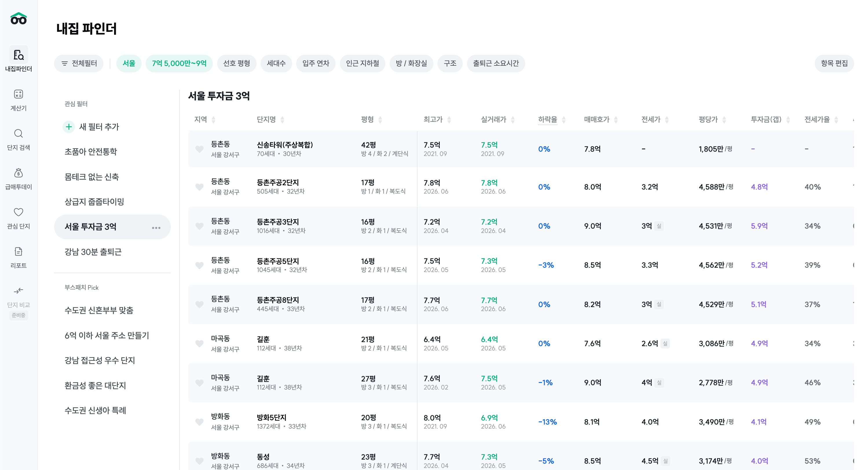Sort by 투자금(갭) column arrows
Viewport: 868px width, 470px height.
788,120
